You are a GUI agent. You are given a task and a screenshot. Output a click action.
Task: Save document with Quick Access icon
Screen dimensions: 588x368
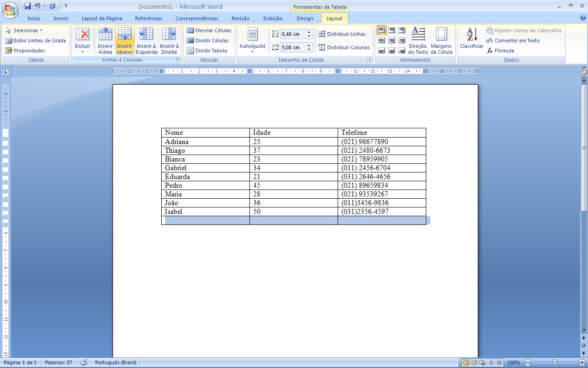tap(28, 6)
